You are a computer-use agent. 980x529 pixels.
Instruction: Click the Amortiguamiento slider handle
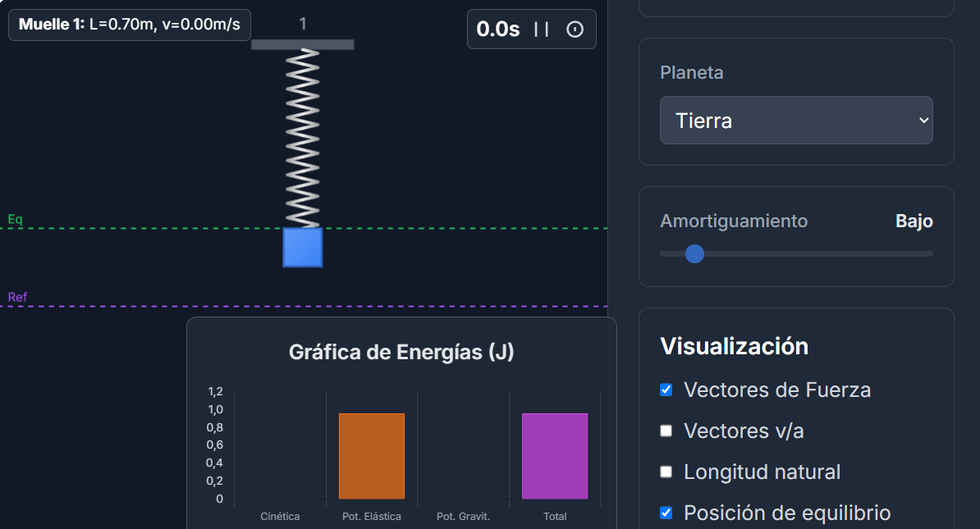click(x=694, y=253)
